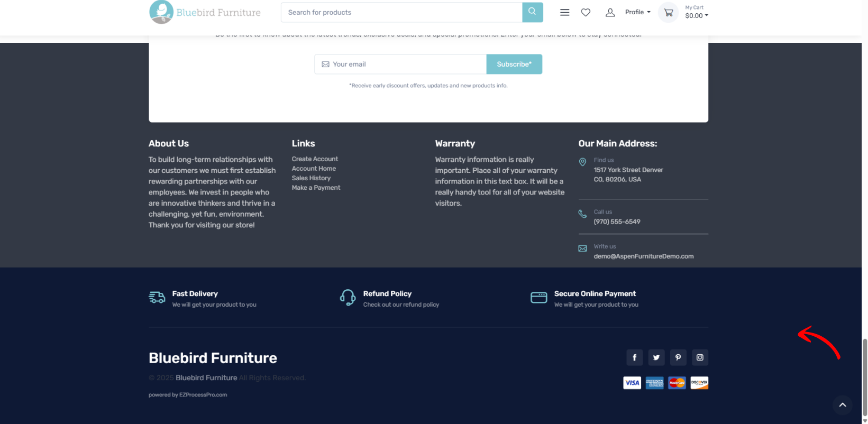This screenshot has width=868, height=424.
Task: Open the wishlist heart icon
Action: point(586,12)
